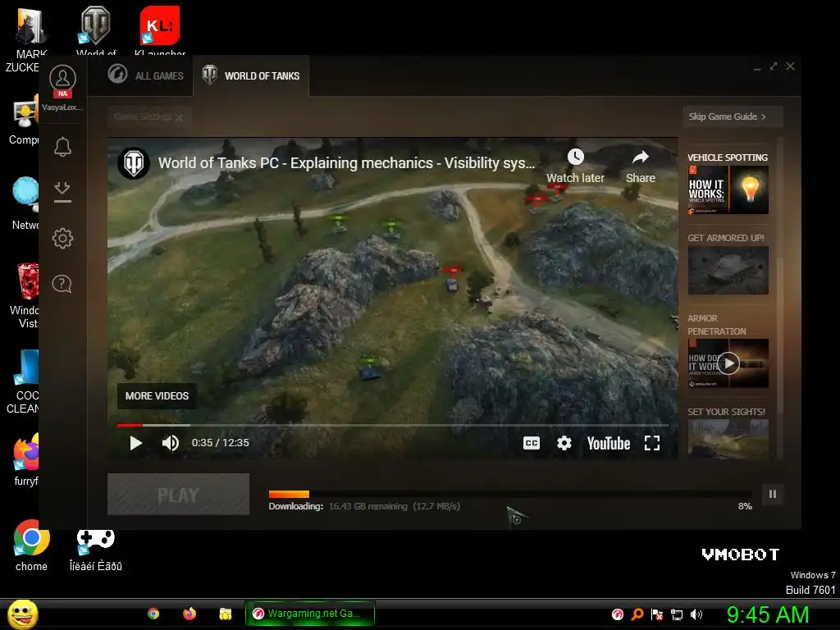The height and width of the screenshot is (630, 840).
Task: Select Wargaming.net Game Center taskbar button
Action: 309,614
